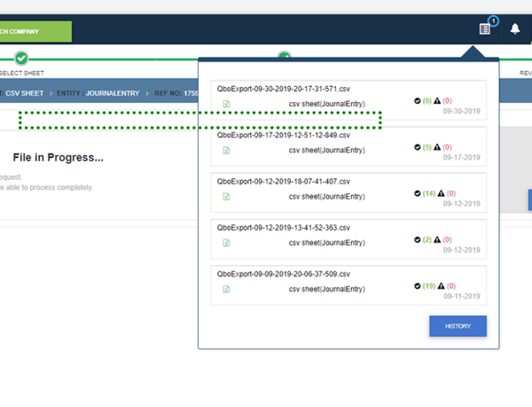
Task: Click the File in Progress heading
Action: pyautogui.click(x=58, y=157)
